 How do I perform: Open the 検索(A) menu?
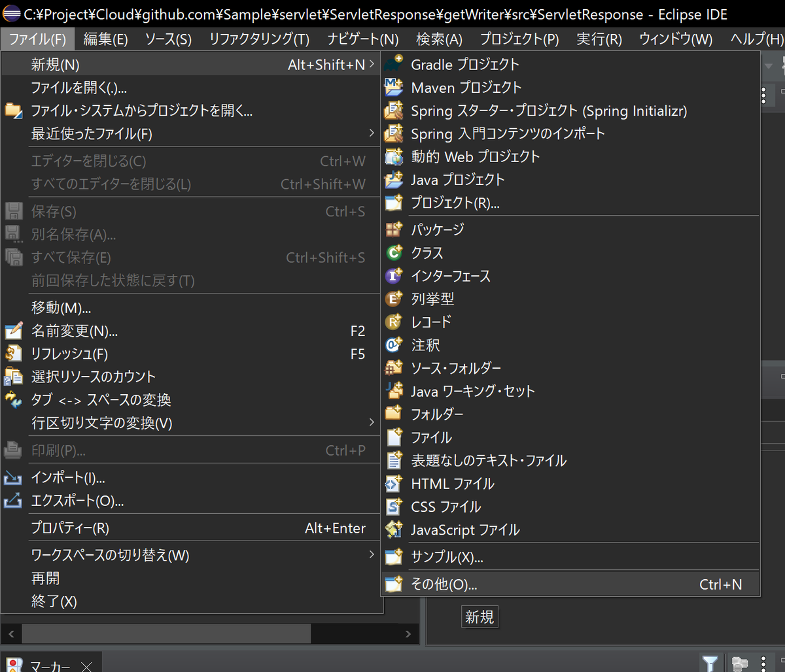[x=440, y=39]
